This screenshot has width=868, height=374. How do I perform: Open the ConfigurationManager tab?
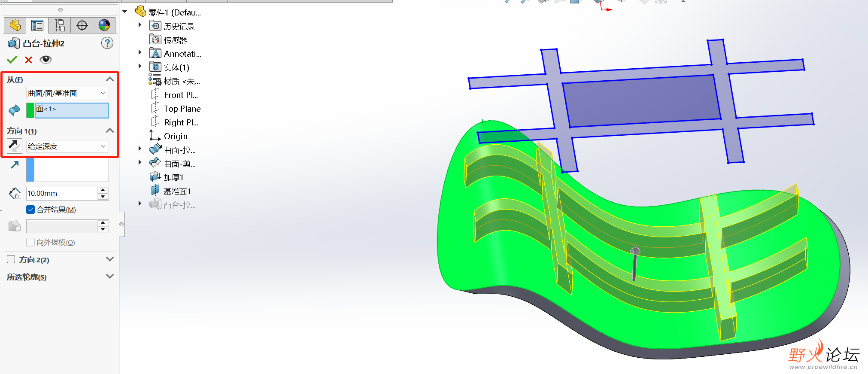tap(60, 25)
